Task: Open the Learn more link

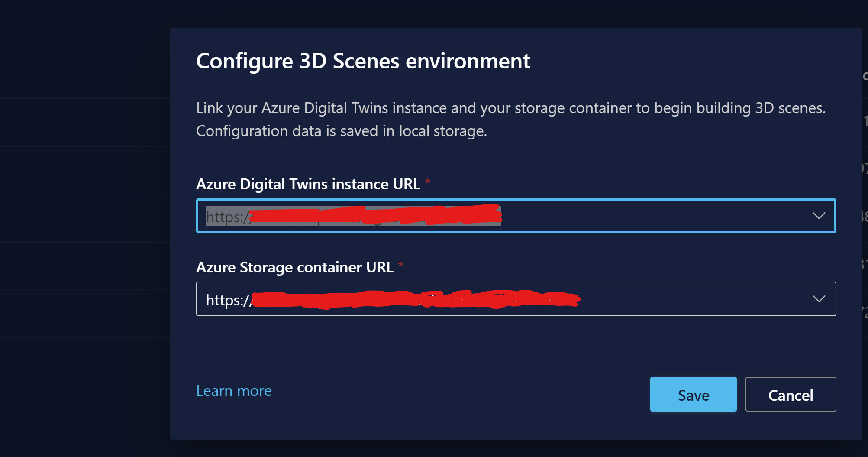Action: click(234, 391)
